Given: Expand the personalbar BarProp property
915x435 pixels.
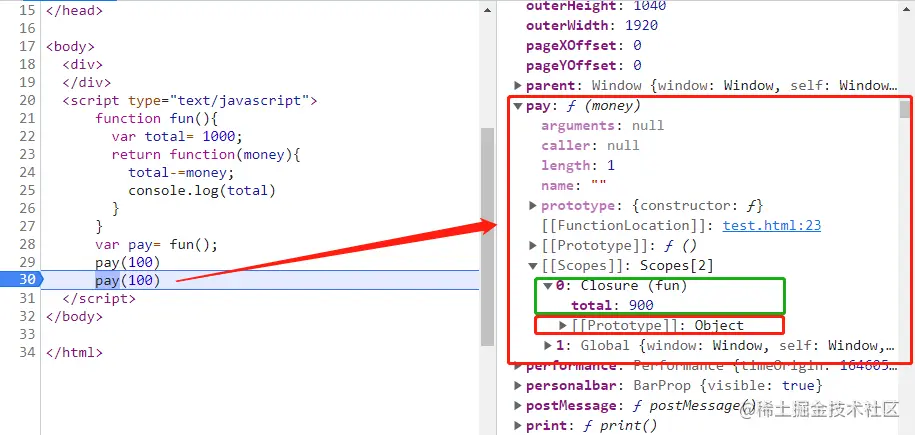Looking at the screenshot, I should pyautogui.click(x=518, y=386).
